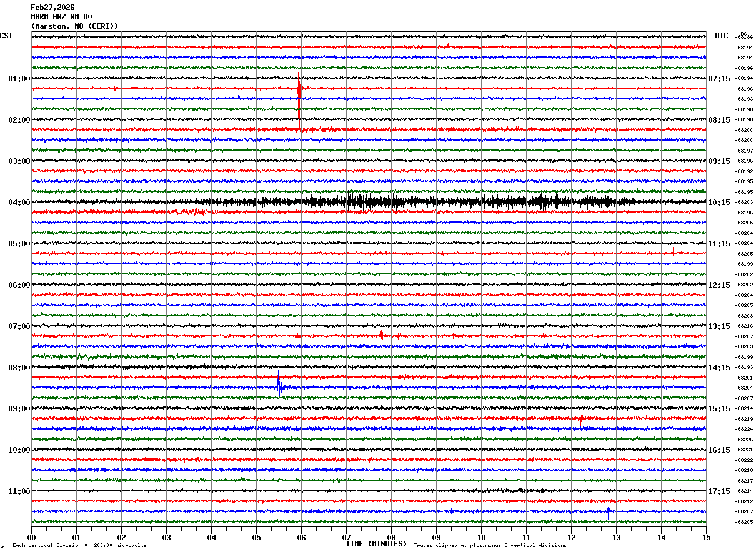Click the CST timezone label
Image resolution: width=756 pixels, height=554 pixels.
[x=6, y=36]
